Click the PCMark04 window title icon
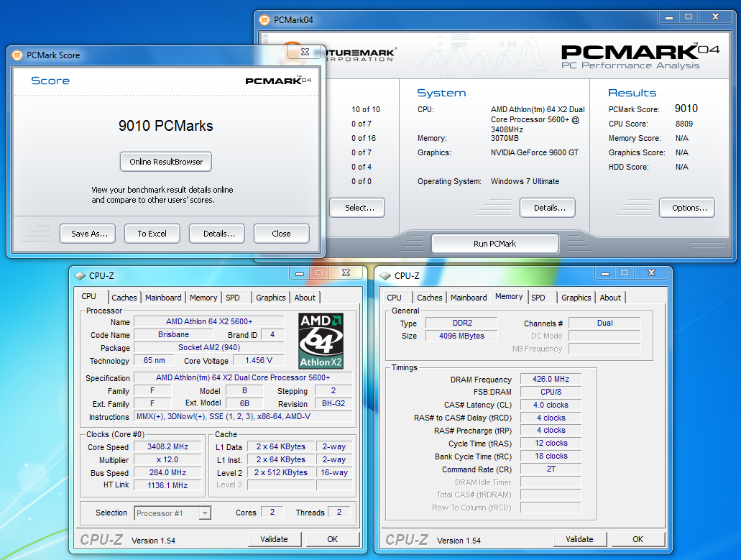Screen dimensions: 741x560 click(264, 20)
